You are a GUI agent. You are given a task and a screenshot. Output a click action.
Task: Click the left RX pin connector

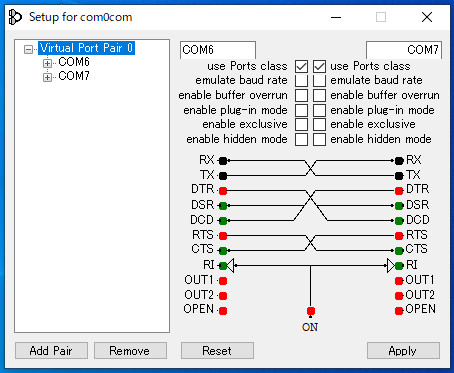click(223, 161)
